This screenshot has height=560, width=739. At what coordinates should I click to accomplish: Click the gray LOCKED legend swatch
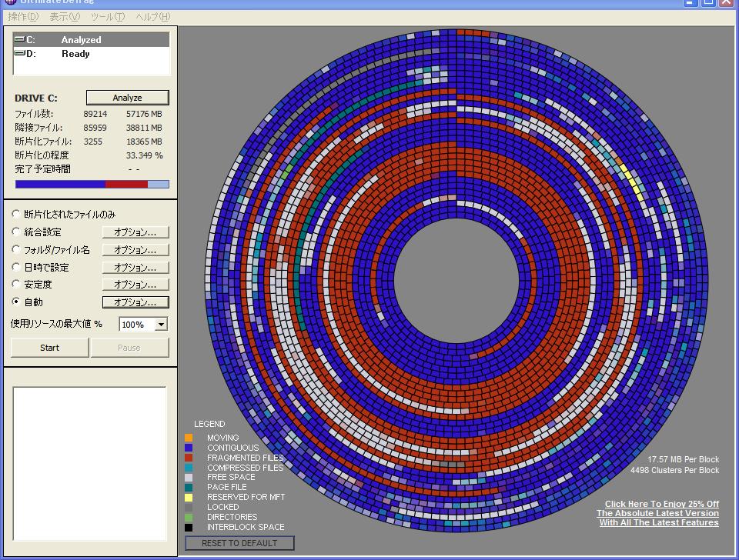[x=189, y=507]
